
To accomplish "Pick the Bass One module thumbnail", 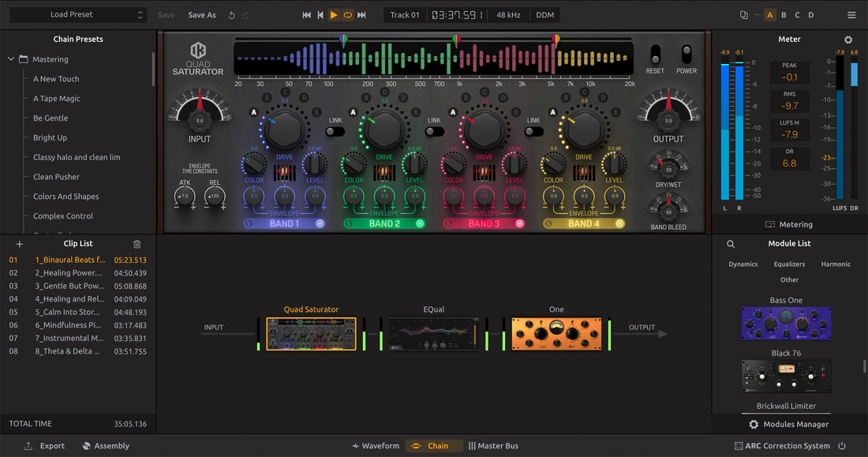I will pyautogui.click(x=786, y=323).
